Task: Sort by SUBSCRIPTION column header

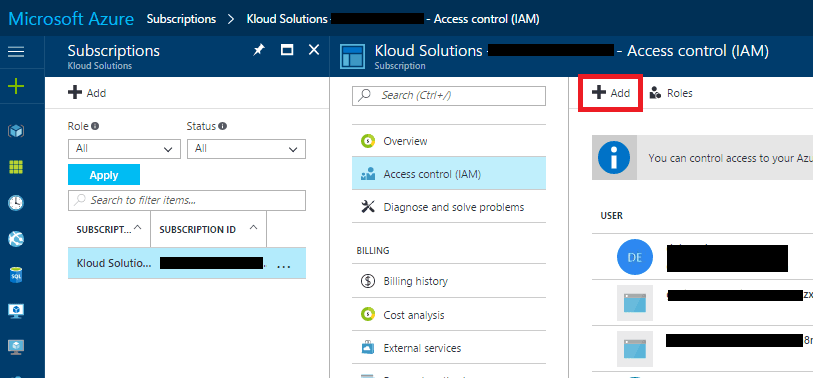Action: (109, 229)
